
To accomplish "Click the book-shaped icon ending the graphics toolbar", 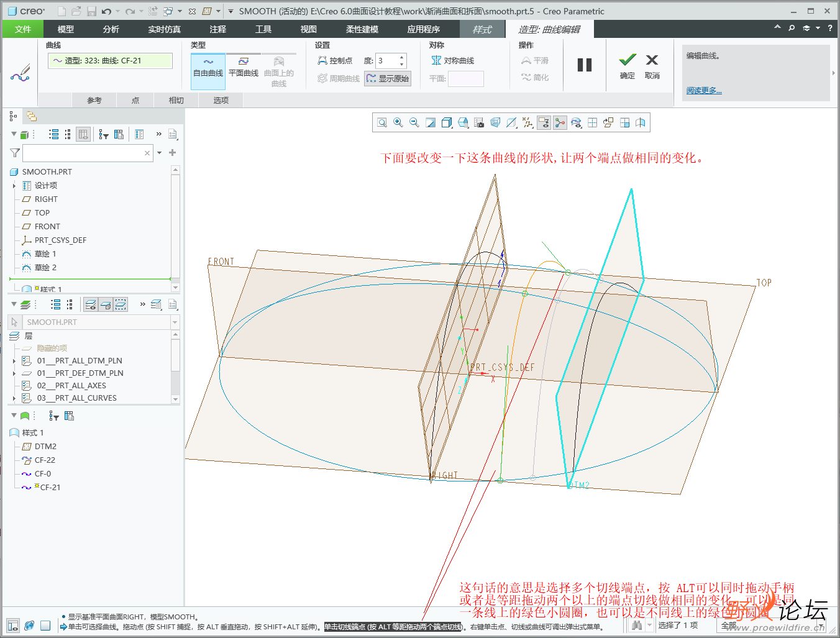I will pos(641,123).
